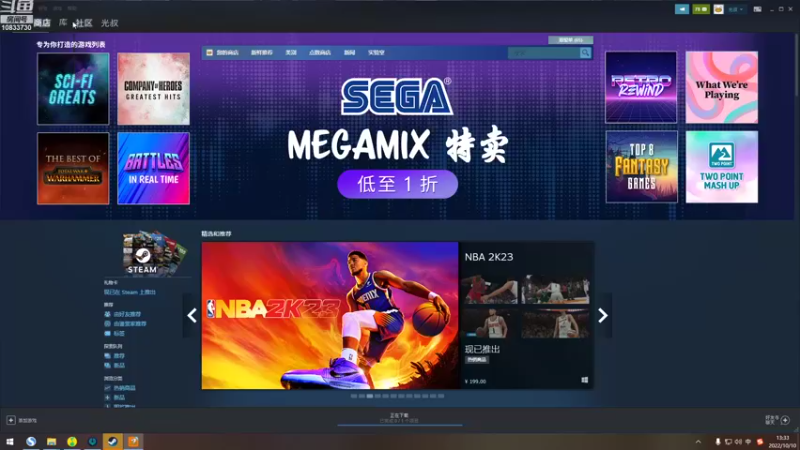The width and height of the screenshot is (800, 450).
Task: Open 由好友推荐 friends recommendation link
Action: pyautogui.click(x=127, y=314)
